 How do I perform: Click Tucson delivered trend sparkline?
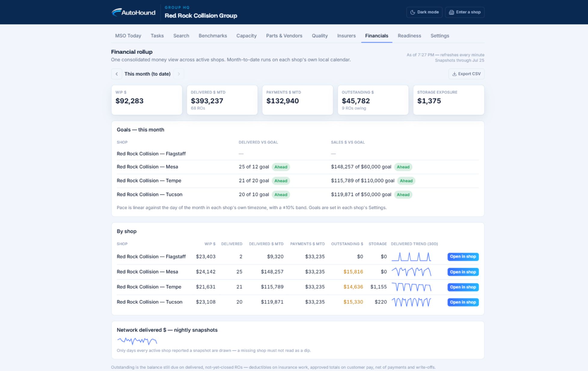pos(411,302)
